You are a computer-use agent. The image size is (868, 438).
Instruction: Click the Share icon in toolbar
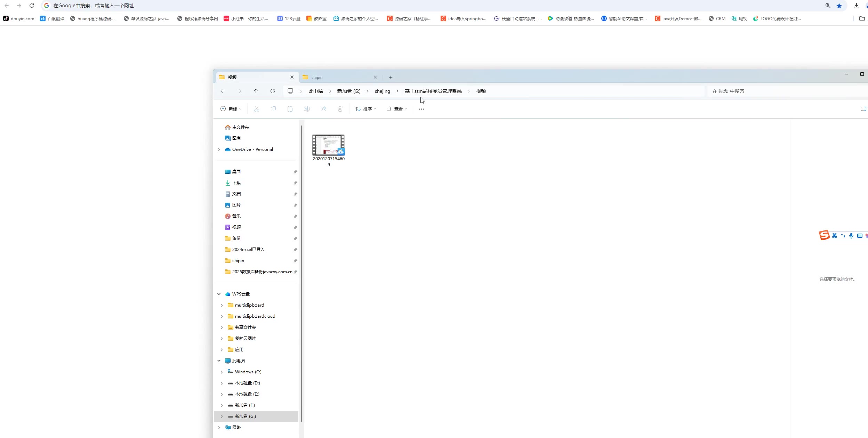pyautogui.click(x=323, y=109)
